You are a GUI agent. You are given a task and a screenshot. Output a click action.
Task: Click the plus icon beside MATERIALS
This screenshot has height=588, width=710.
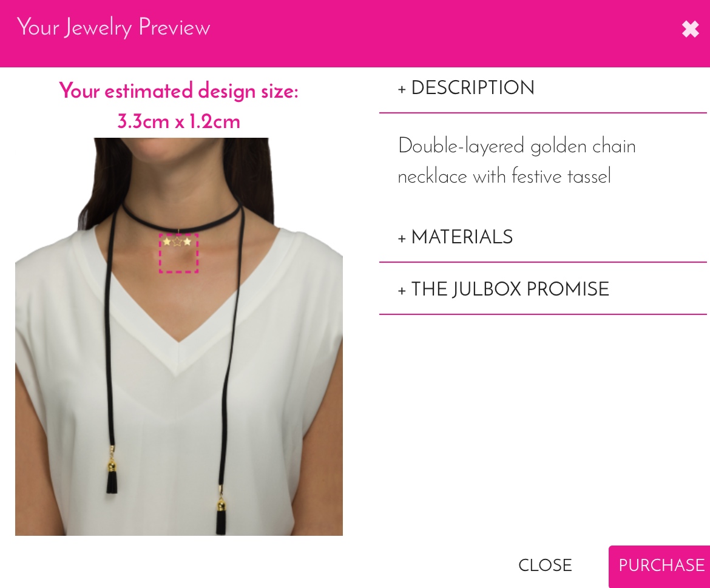pyautogui.click(x=402, y=238)
